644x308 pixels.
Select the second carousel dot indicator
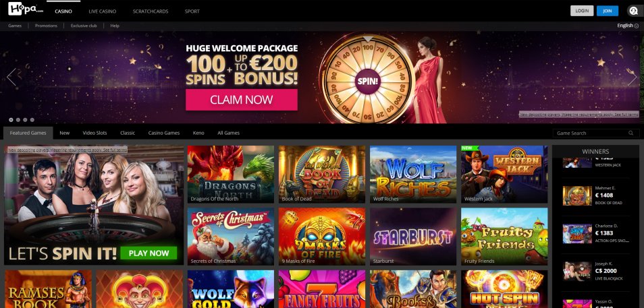tap(18, 120)
